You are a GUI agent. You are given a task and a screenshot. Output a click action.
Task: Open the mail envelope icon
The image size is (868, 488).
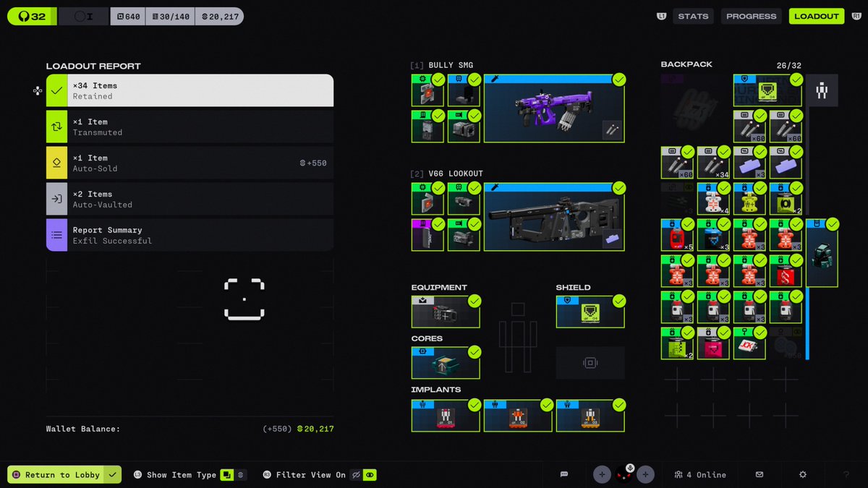759,475
